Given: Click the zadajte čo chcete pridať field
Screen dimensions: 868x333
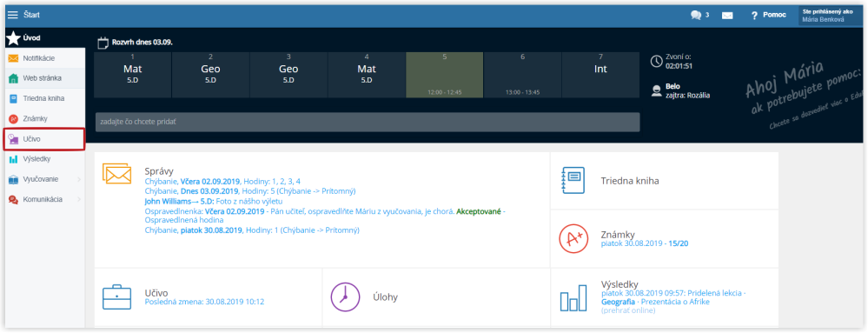Looking at the screenshot, I should pos(368,122).
